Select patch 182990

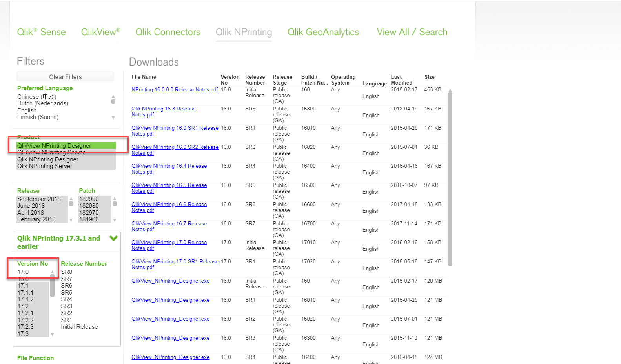point(95,199)
